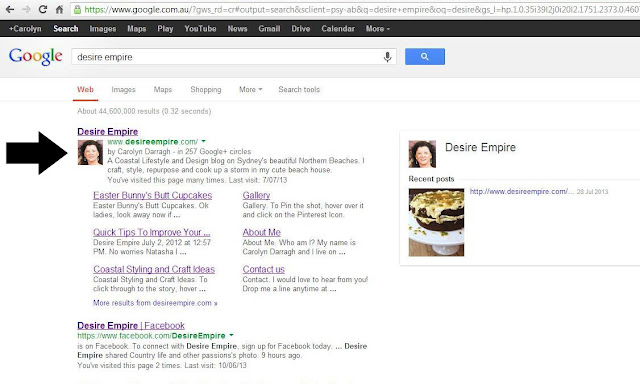Click the browser forward arrow
This screenshot has height=384, width=640.
pos(26,9)
